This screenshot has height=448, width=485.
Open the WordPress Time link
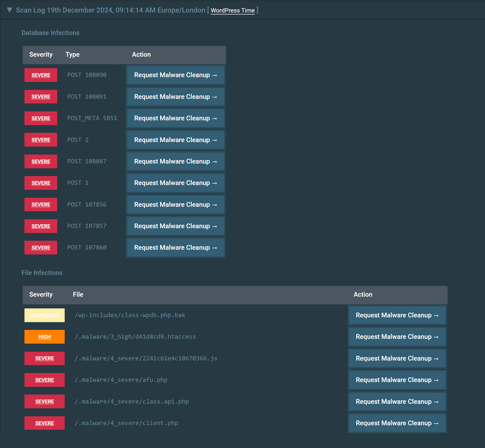[233, 10]
